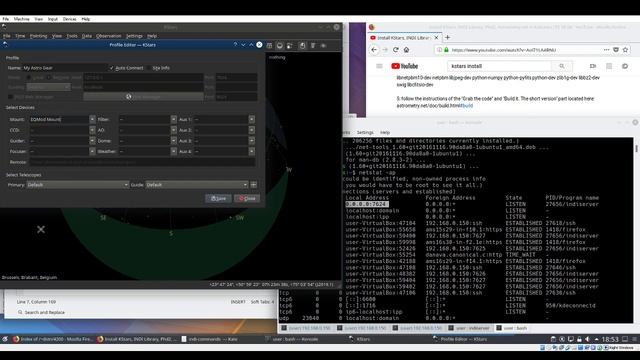640x360 pixels.
Task: Click the YouTube logo
Action: coord(404,66)
